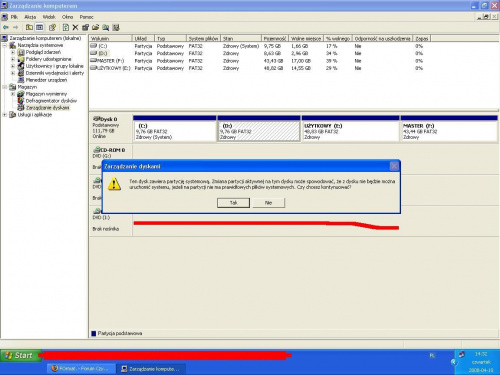Image resolution: width=500 pixels, height=375 pixels.
Task: Confirm the warning dialog with Tak
Action: (x=233, y=203)
